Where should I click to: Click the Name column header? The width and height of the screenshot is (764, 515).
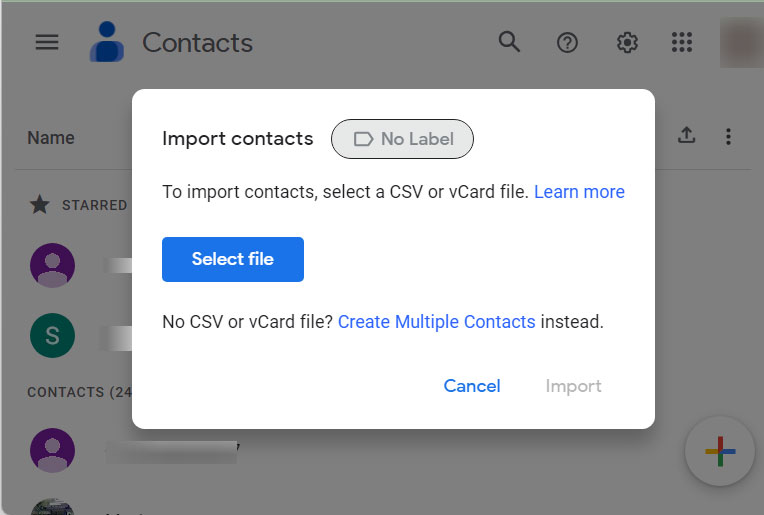[51, 138]
